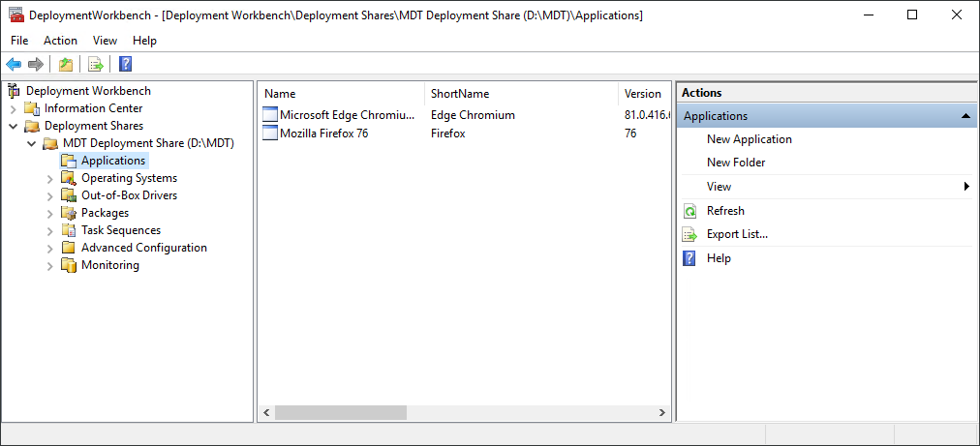Open the View submenu arrow in Actions

pyautogui.click(x=966, y=186)
